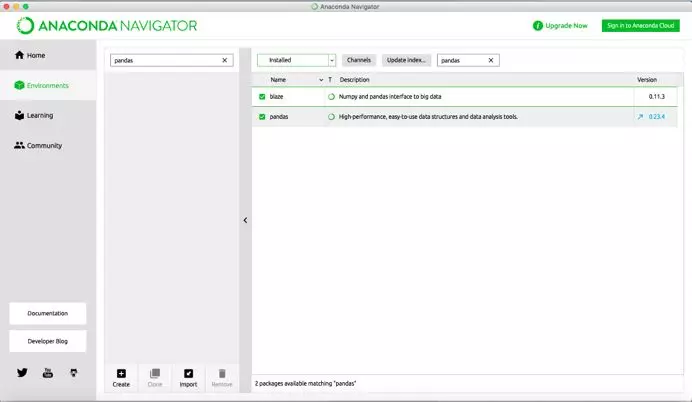The width and height of the screenshot is (692, 402).
Task: Click the T column header
Action: 330,80
